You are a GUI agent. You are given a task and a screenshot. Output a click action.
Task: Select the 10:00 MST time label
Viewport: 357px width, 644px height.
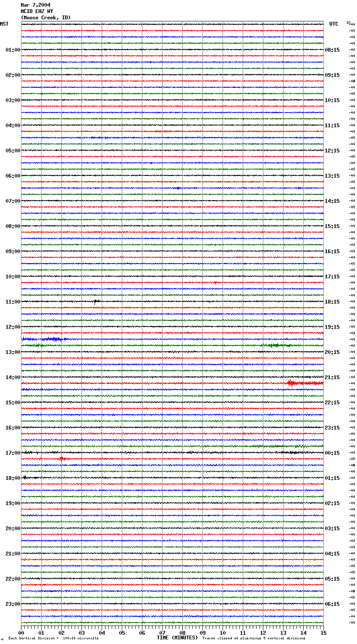tap(13, 277)
